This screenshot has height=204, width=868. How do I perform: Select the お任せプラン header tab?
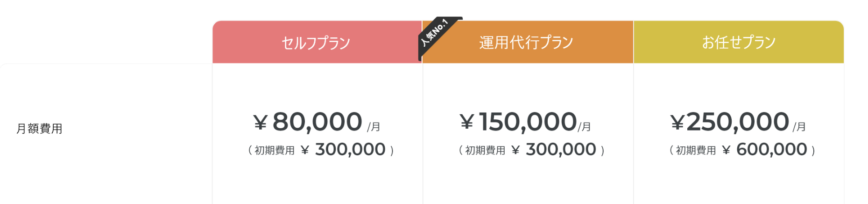point(739,43)
